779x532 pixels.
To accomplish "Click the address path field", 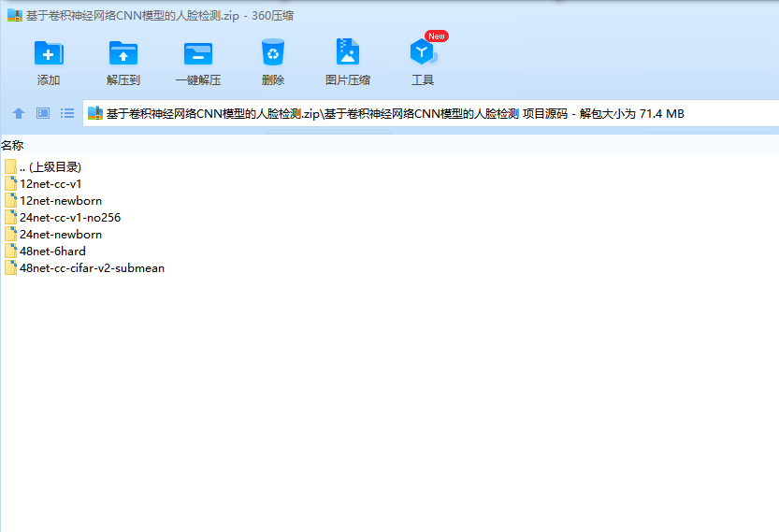I will [431, 114].
